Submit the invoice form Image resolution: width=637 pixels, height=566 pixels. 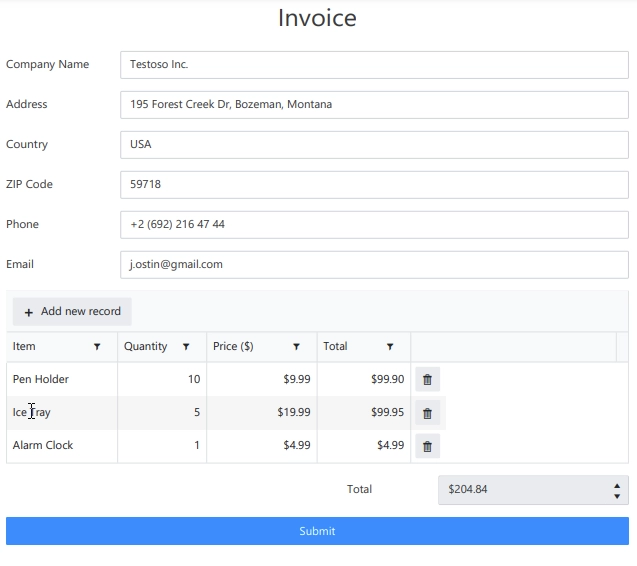pos(317,531)
